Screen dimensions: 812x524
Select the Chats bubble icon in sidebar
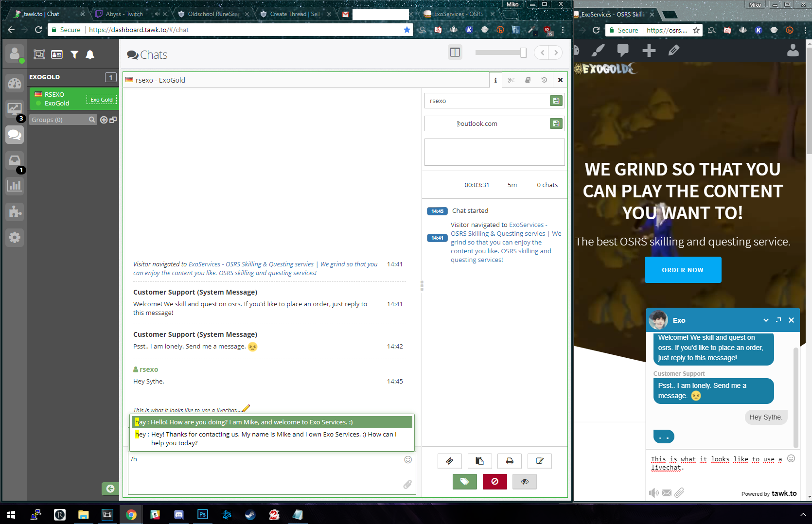(x=15, y=135)
